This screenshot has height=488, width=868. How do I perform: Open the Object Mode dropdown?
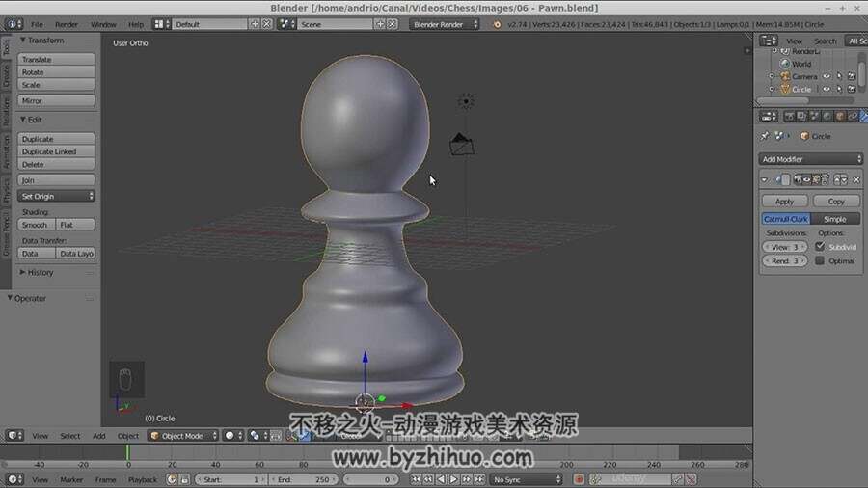click(183, 436)
